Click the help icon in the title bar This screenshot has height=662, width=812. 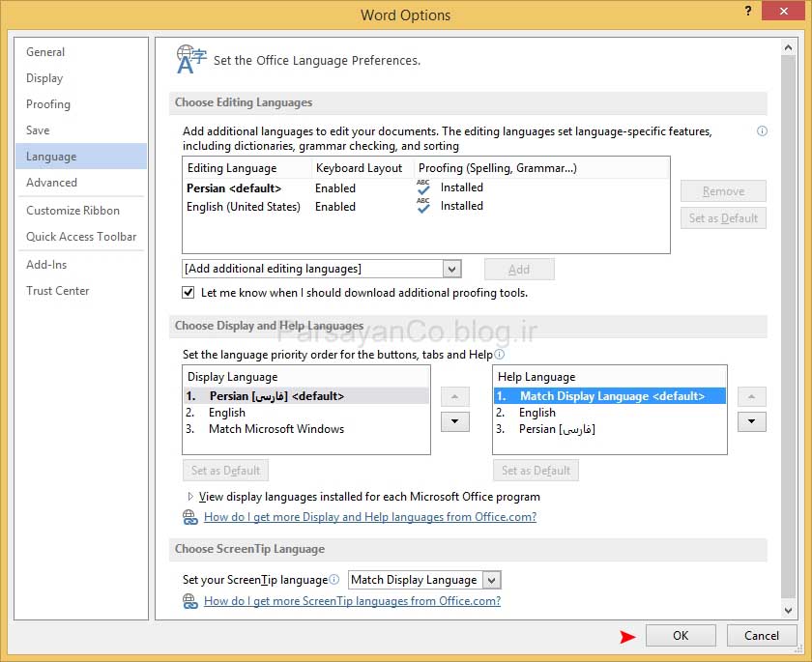748,11
